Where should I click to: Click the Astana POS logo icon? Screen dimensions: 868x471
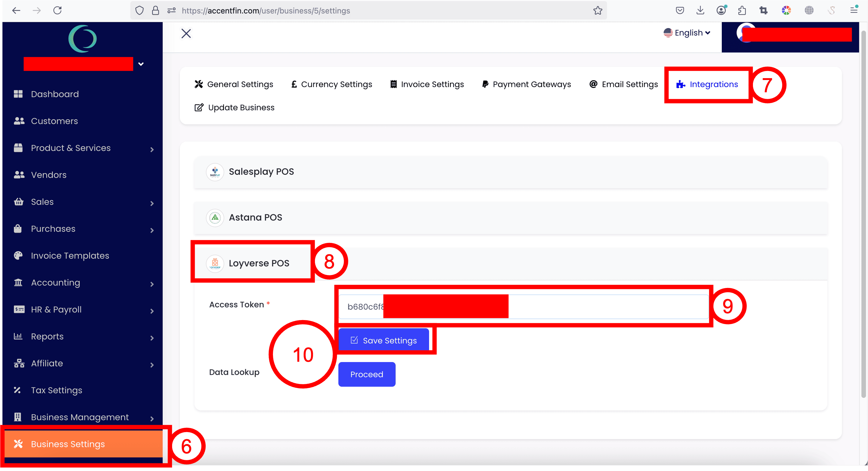tap(215, 218)
